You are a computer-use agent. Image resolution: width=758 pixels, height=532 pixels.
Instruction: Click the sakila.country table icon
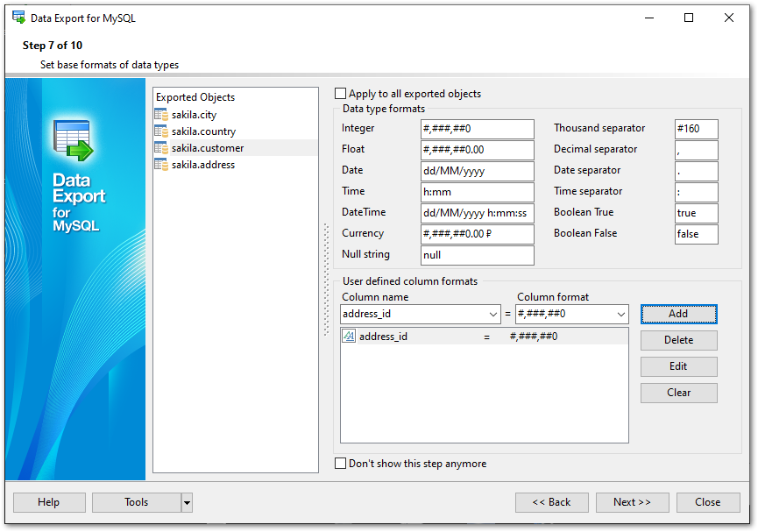pyautogui.click(x=161, y=131)
